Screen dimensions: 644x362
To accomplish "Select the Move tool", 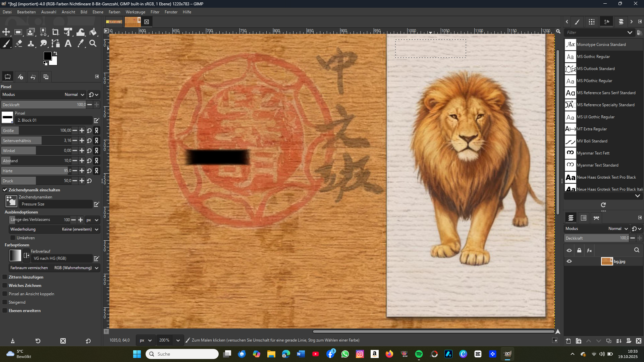I will 6,32.
